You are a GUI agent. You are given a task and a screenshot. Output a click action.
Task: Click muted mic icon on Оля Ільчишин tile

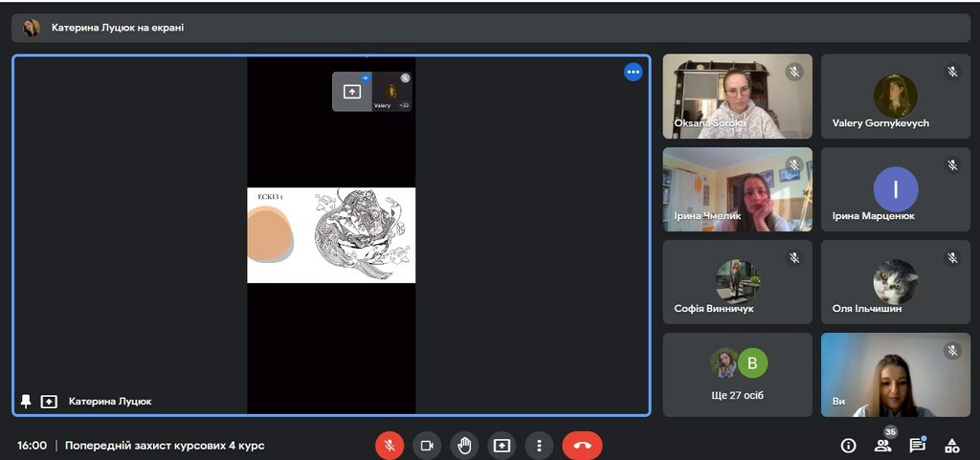(952, 258)
